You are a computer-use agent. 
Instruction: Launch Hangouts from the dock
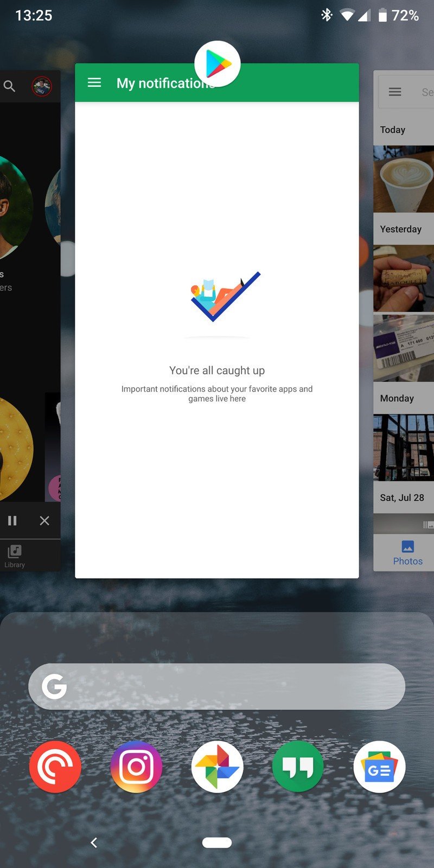298,767
